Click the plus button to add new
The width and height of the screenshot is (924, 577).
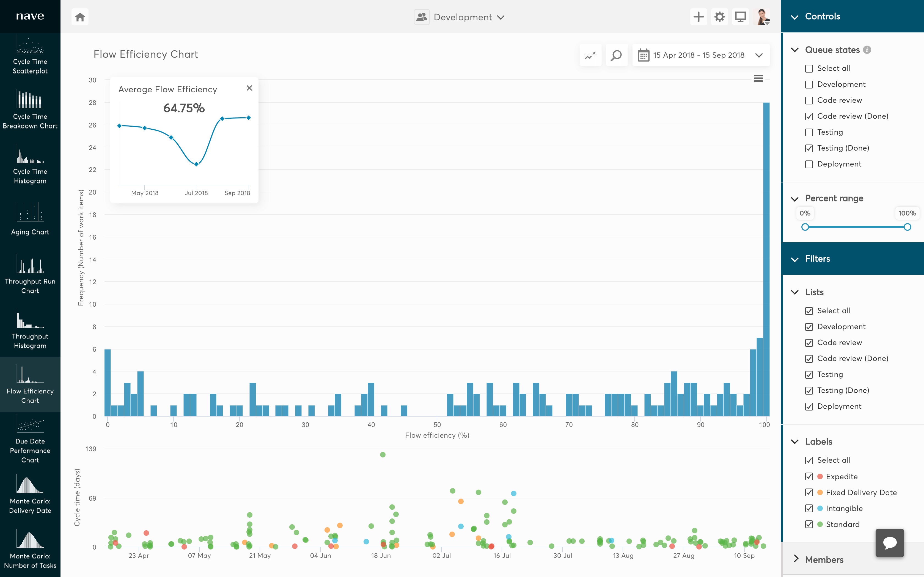[x=698, y=17]
